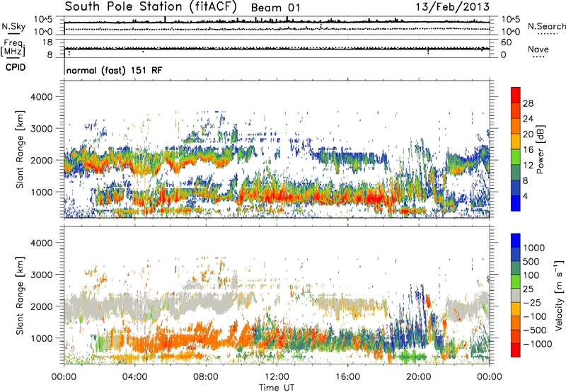Click the date '13/Feb/2013'

453,7
